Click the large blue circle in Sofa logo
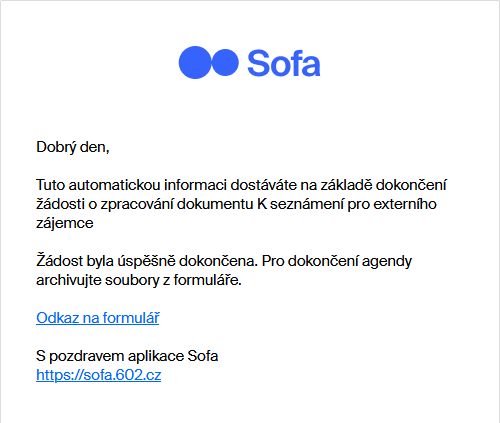 click(195, 62)
